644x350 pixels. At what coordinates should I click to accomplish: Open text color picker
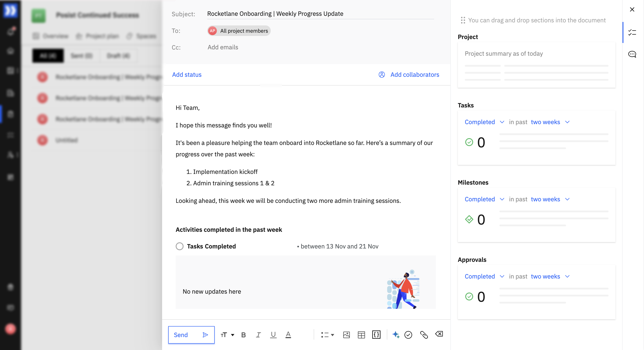[x=288, y=335]
